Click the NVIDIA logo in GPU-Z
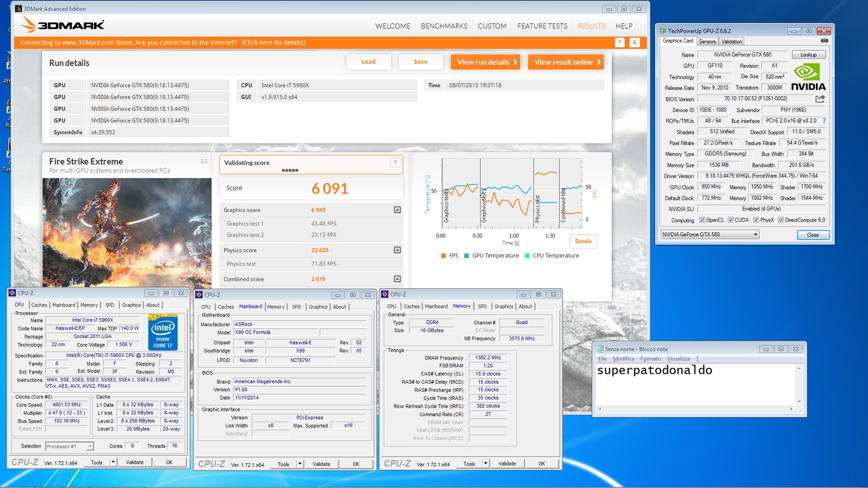868x488 pixels. [808, 77]
